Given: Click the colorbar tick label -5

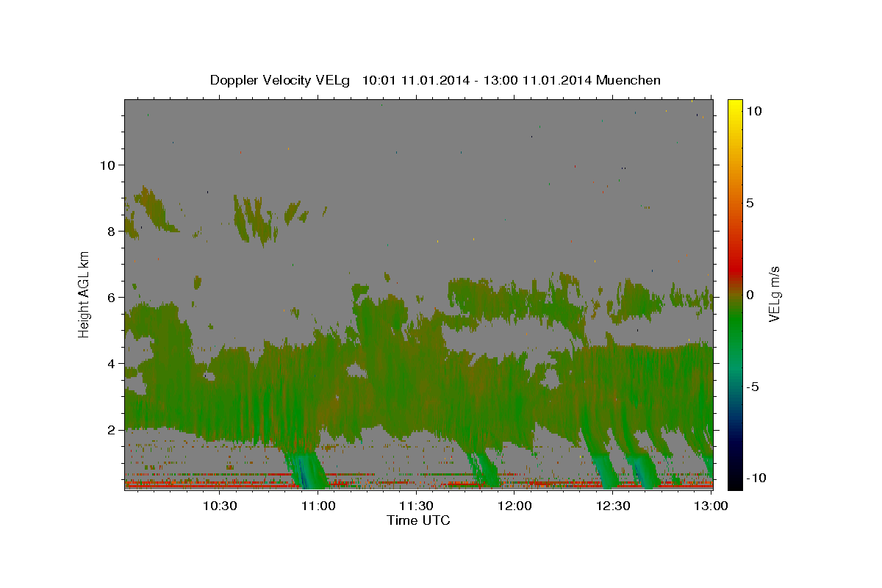Looking at the screenshot, I should click(x=753, y=387).
